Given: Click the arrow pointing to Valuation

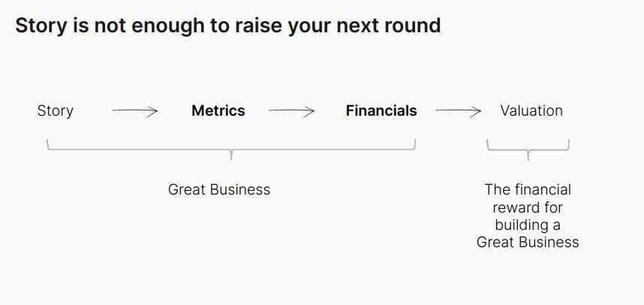Looking at the screenshot, I should pos(458,110).
